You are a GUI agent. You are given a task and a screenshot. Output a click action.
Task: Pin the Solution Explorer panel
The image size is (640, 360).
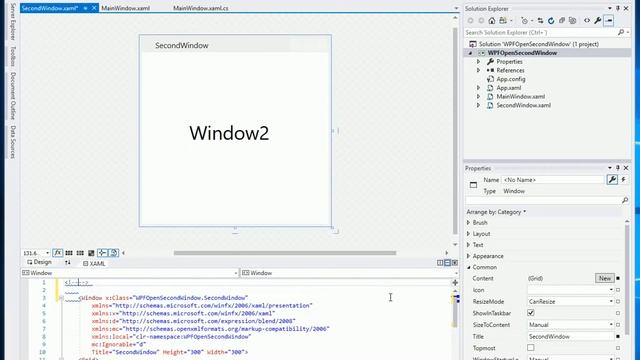[x=618, y=9]
